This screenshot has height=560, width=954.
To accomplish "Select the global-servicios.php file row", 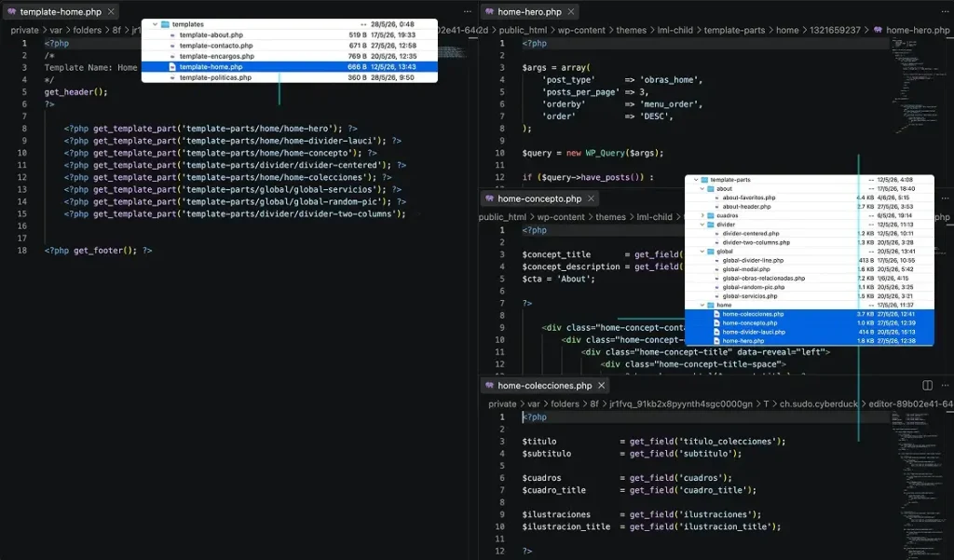I will 810,295.
